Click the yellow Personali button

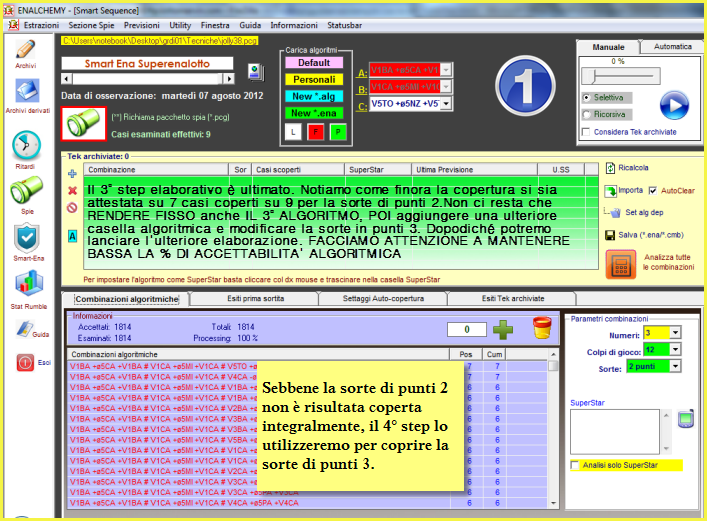pos(314,79)
